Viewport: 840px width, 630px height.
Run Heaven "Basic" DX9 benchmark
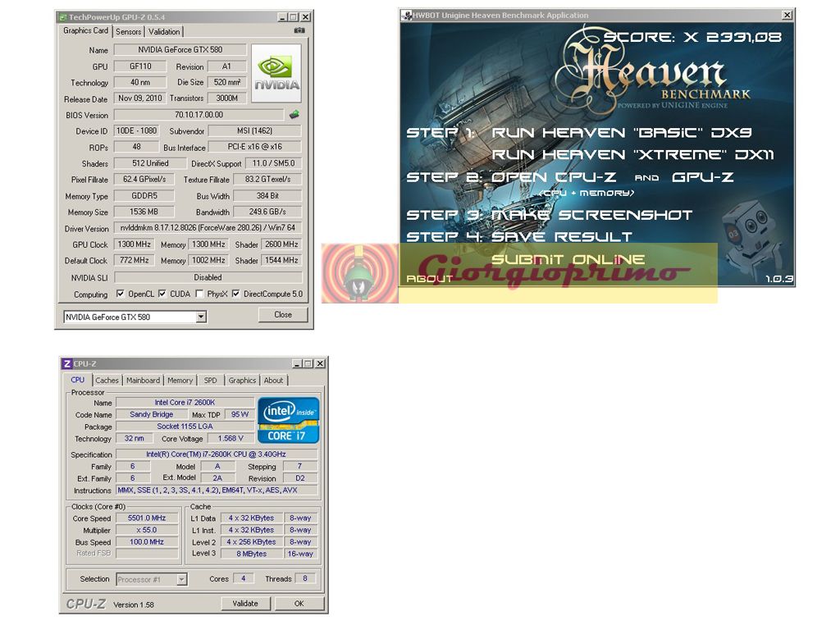click(622, 132)
